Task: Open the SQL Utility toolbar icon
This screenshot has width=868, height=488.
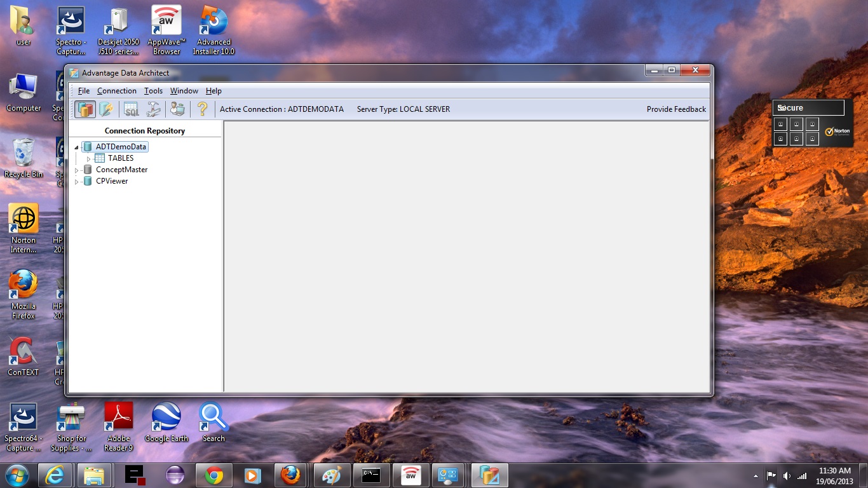Action: pos(131,109)
